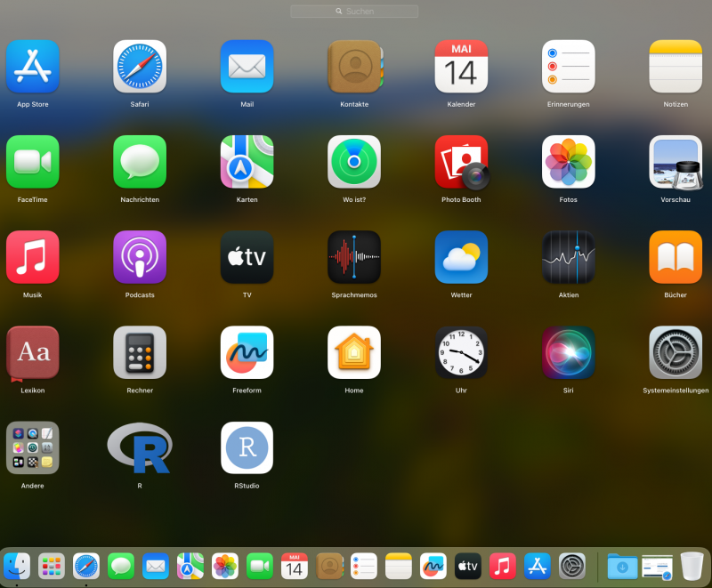Launch Safari from the Launchpad grid
Screen dimensions: 712x588
[x=140, y=67]
